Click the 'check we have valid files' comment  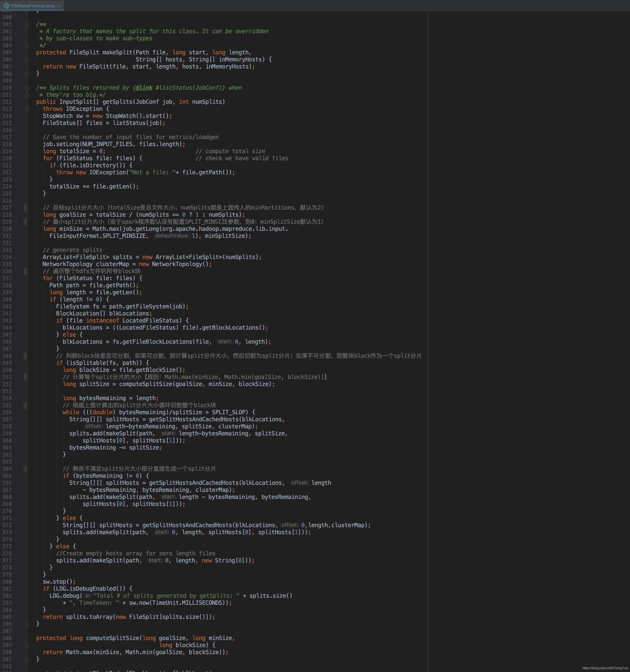click(242, 158)
